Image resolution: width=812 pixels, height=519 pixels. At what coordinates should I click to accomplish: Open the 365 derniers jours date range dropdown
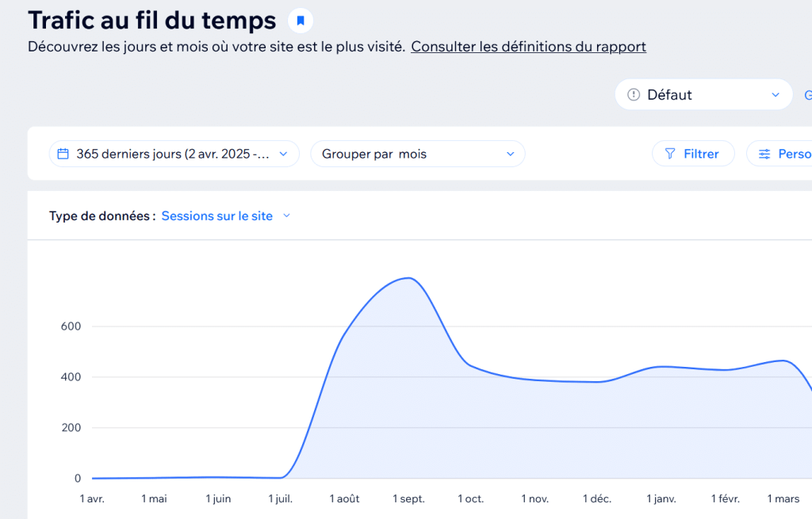coord(174,154)
